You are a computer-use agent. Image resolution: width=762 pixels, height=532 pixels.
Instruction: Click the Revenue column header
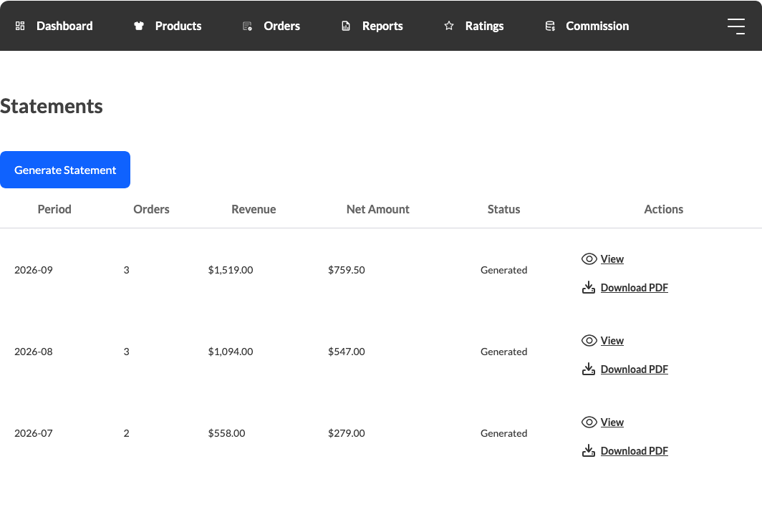254,209
